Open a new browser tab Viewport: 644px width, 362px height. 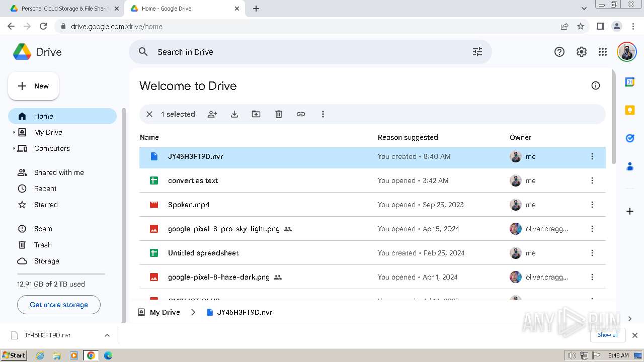tap(256, 9)
